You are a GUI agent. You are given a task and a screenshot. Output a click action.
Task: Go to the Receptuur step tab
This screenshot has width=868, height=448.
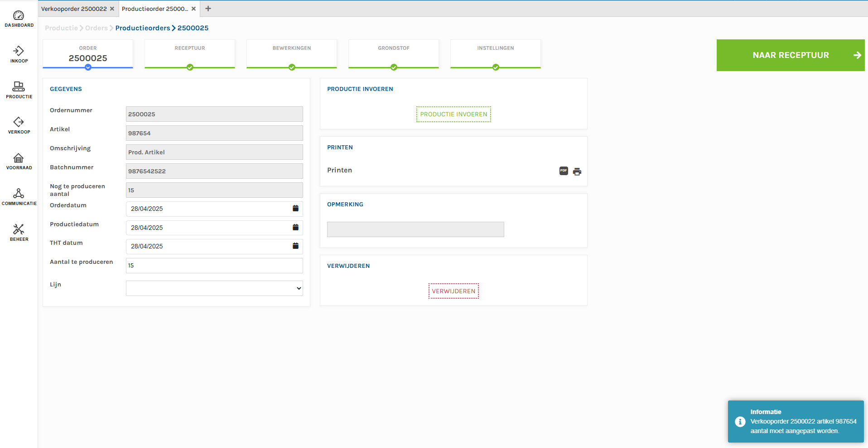tap(190, 54)
